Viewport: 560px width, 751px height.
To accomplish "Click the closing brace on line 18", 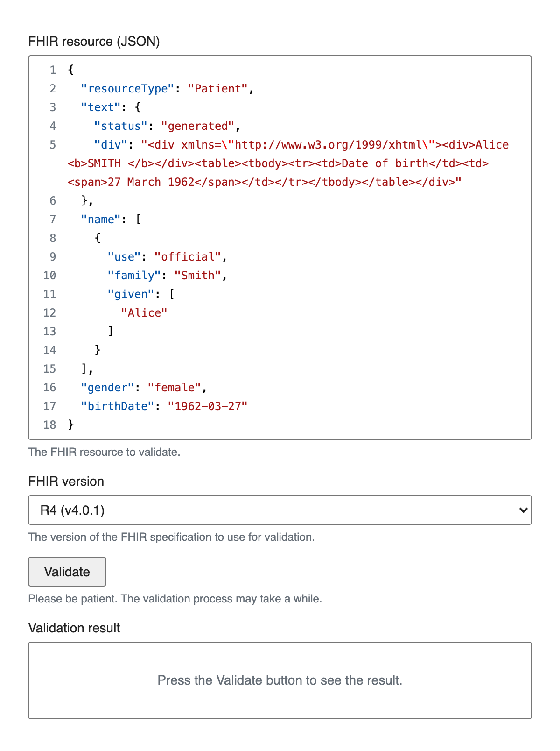I will click(x=71, y=425).
